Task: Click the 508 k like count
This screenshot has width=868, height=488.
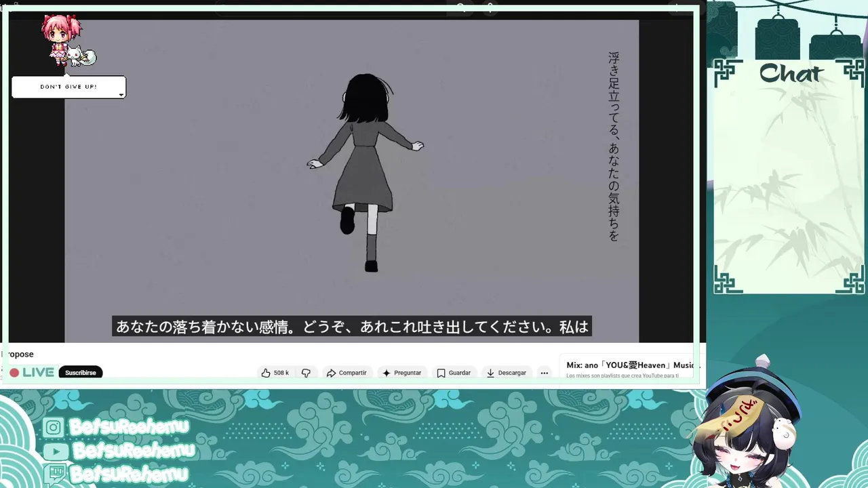Action: pyautogui.click(x=281, y=373)
